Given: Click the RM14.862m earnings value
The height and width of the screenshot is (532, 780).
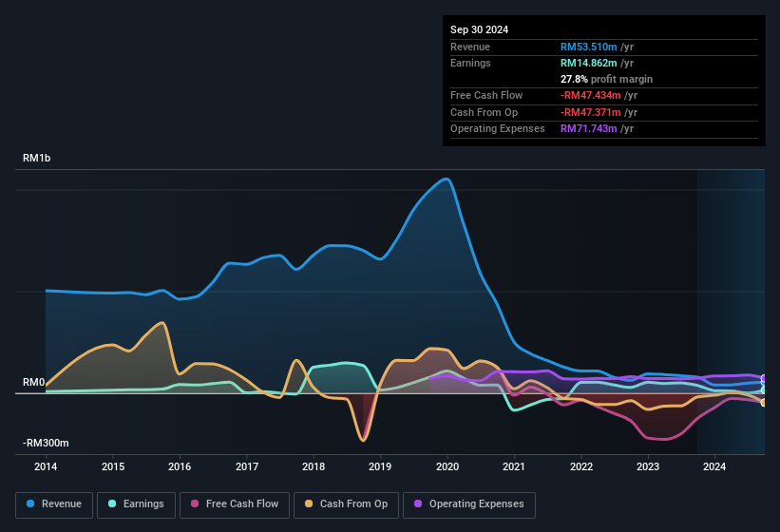Looking at the screenshot, I should [588, 63].
